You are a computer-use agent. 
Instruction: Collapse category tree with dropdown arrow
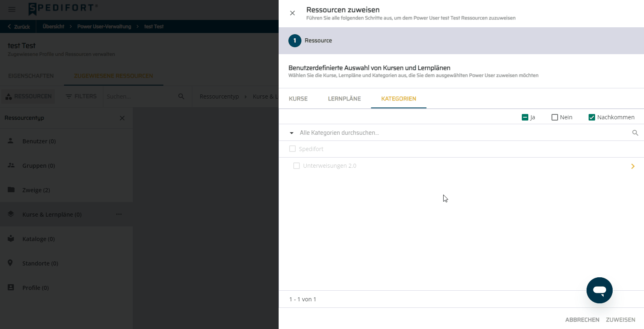coord(292,133)
